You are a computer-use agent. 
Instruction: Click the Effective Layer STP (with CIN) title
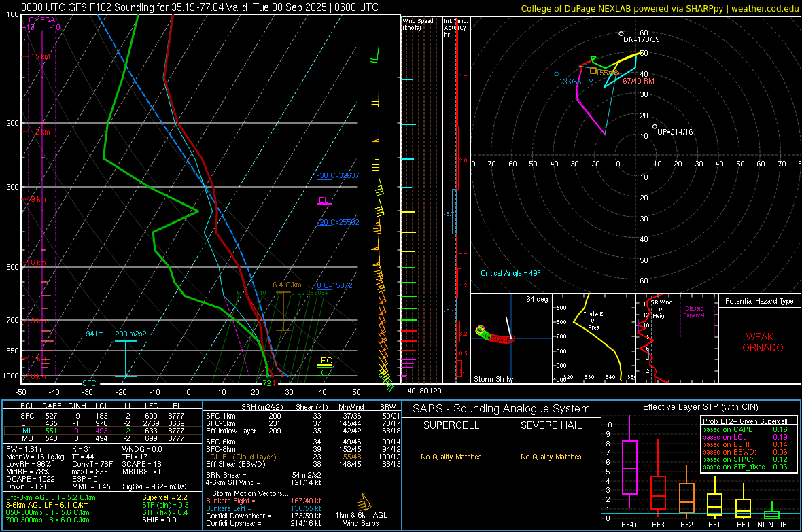(700, 407)
